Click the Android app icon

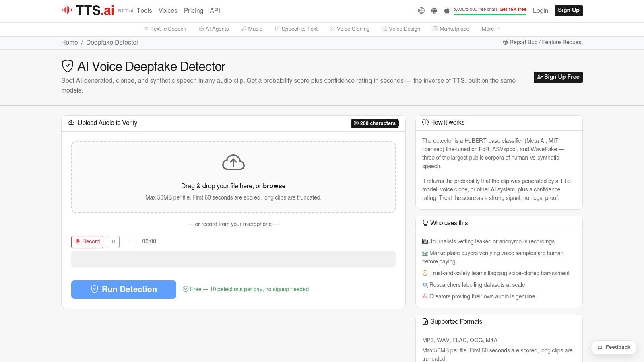click(x=434, y=10)
